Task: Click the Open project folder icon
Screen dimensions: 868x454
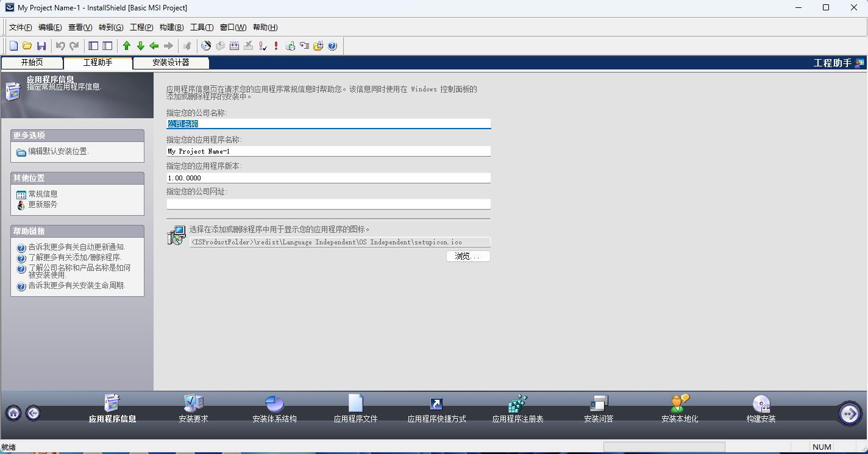Action: pyautogui.click(x=27, y=46)
